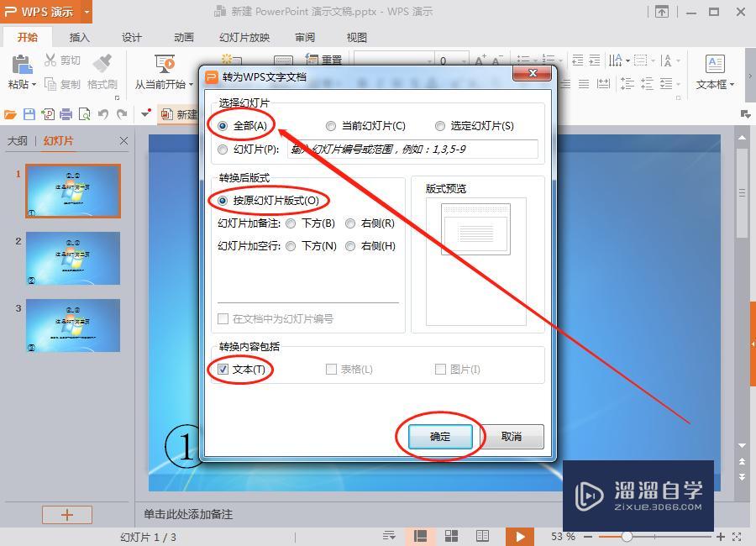Switch to the 大纲 outline pane tab

(18, 141)
